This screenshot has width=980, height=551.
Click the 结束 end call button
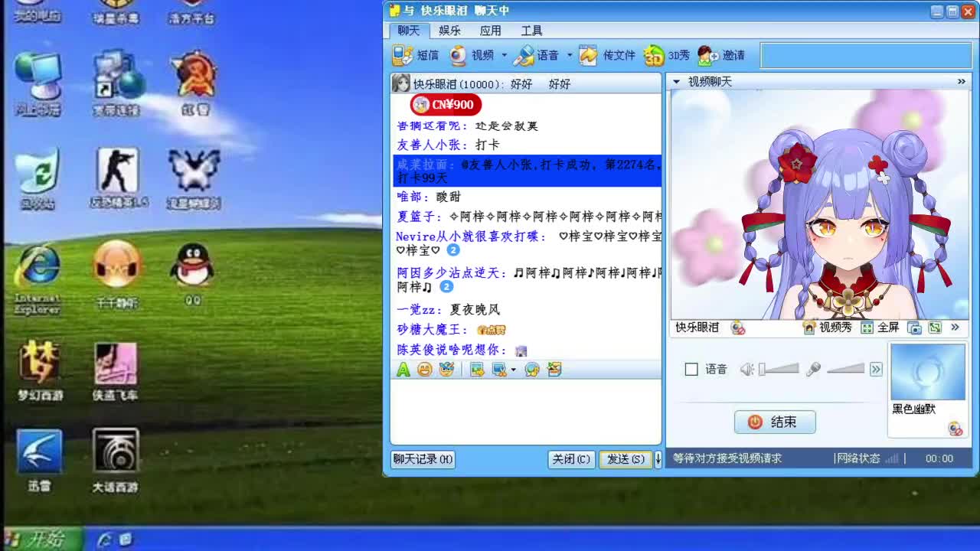pyautogui.click(x=775, y=422)
